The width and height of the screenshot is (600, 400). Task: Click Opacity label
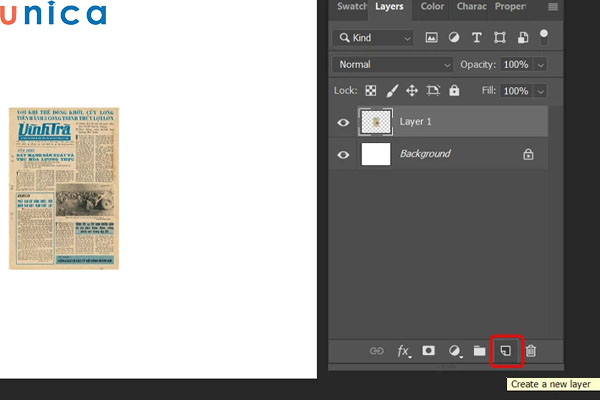point(478,65)
